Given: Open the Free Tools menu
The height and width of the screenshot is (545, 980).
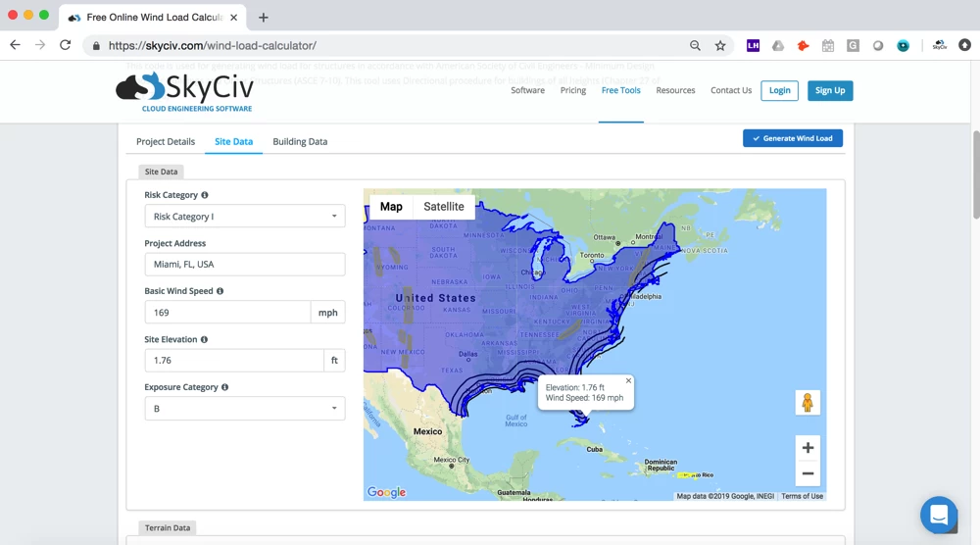Looking at the screenshot, I should (620, 90).
